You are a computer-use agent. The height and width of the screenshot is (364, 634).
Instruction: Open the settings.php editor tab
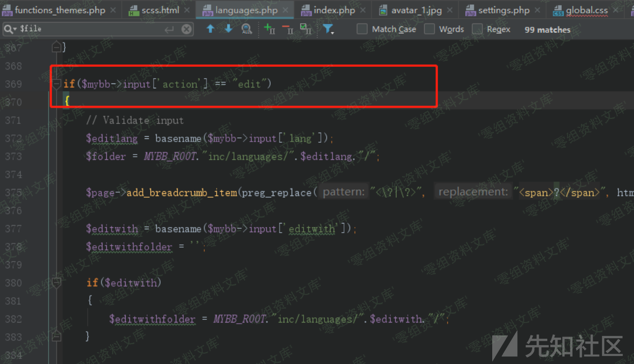(504, 10)
